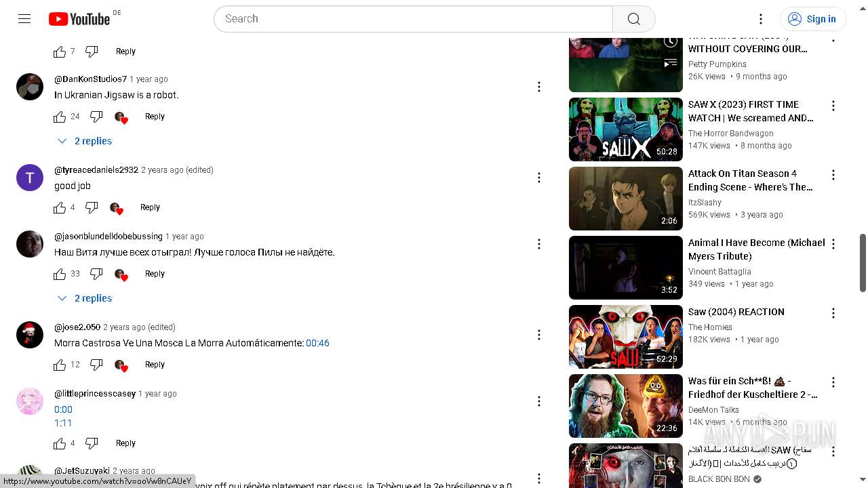
Task: Open @jasonblundelldobebussing's avatar profile
Action: click(30, 244)
